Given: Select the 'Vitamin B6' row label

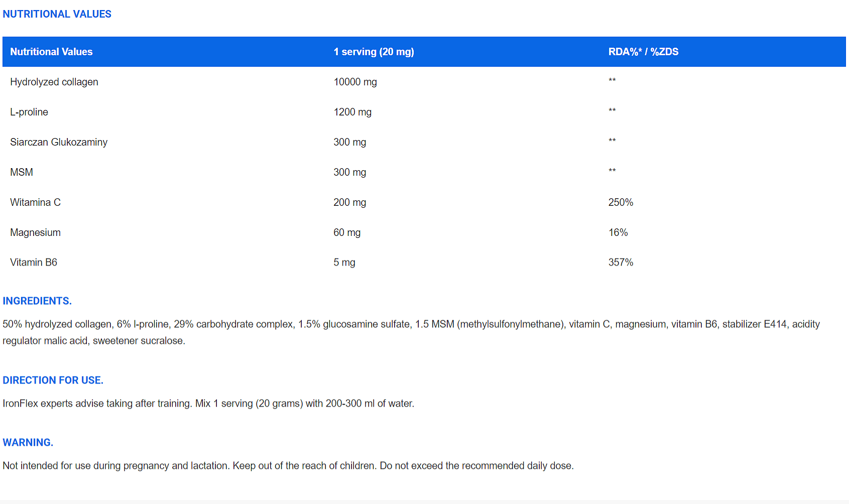Looking at the screenshot, I should [34, 262].
